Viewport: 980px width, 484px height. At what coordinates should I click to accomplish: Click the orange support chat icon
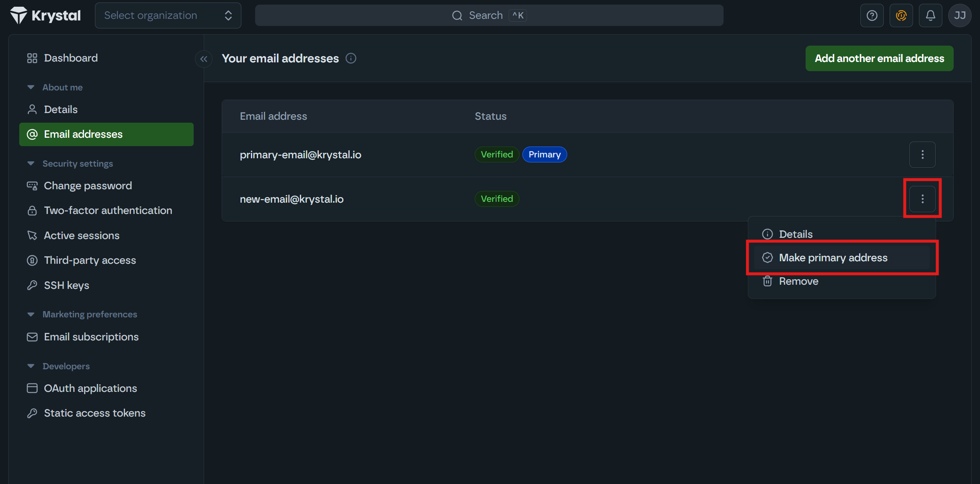click(901, 15)
